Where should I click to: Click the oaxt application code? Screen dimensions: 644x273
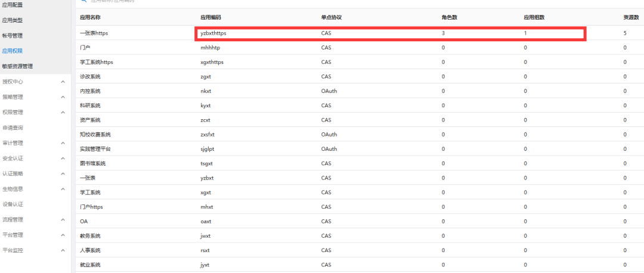point(206,221)
